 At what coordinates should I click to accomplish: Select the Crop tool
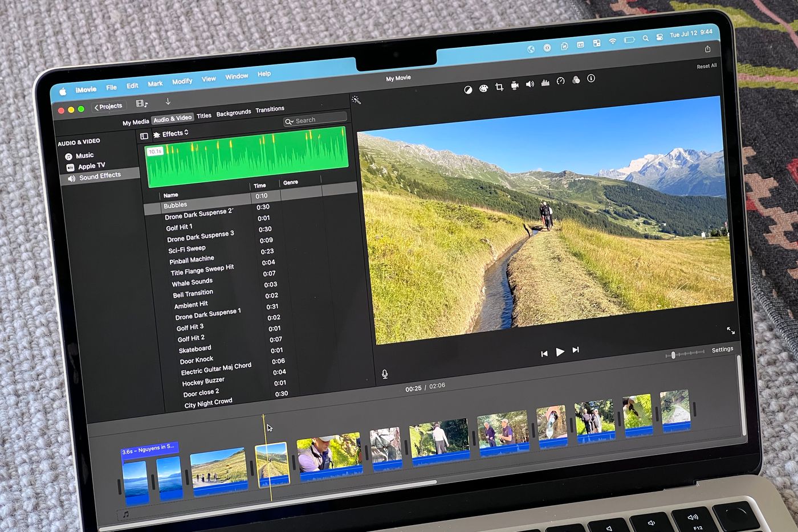[499, 87]
